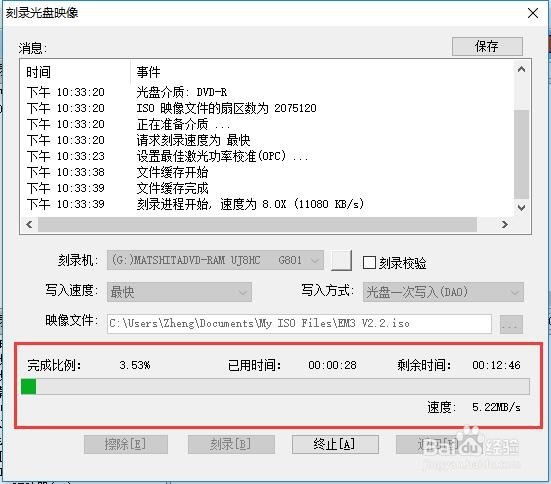Click the time 下午 10:33:38

(66, 172)
